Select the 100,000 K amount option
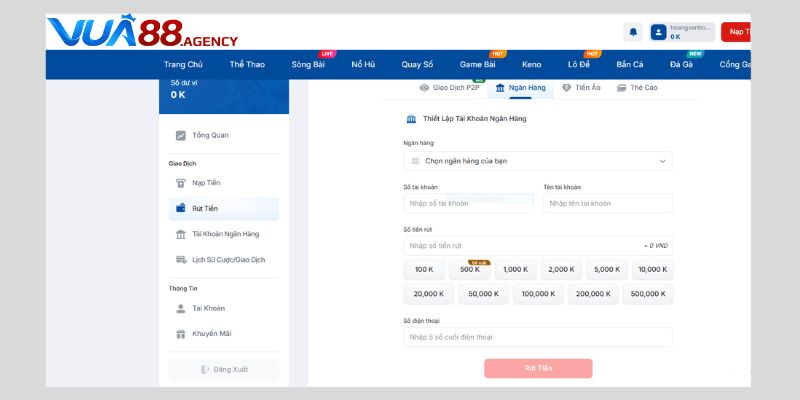Screen dimensions: 800x400 [x=538, y=294]
